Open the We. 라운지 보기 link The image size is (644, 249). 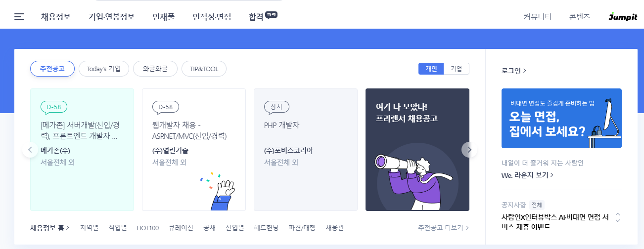[527, 175]
